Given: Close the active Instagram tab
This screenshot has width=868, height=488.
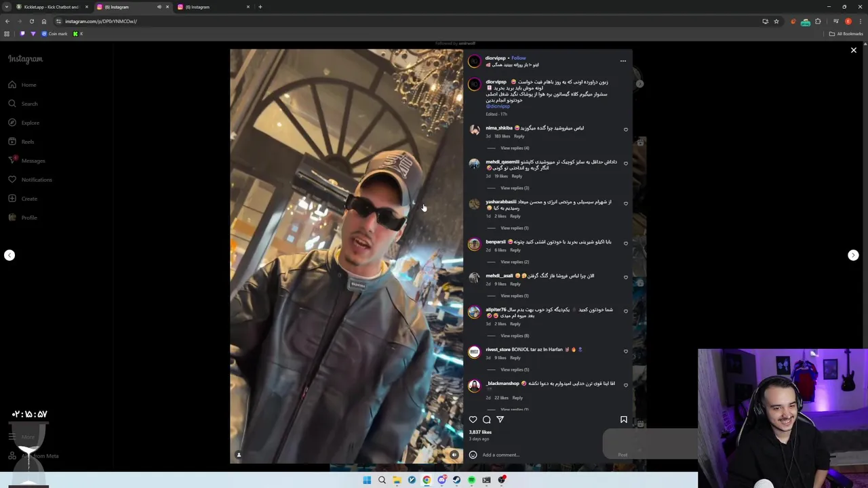Looking at the screenshot, I should 167,7.
